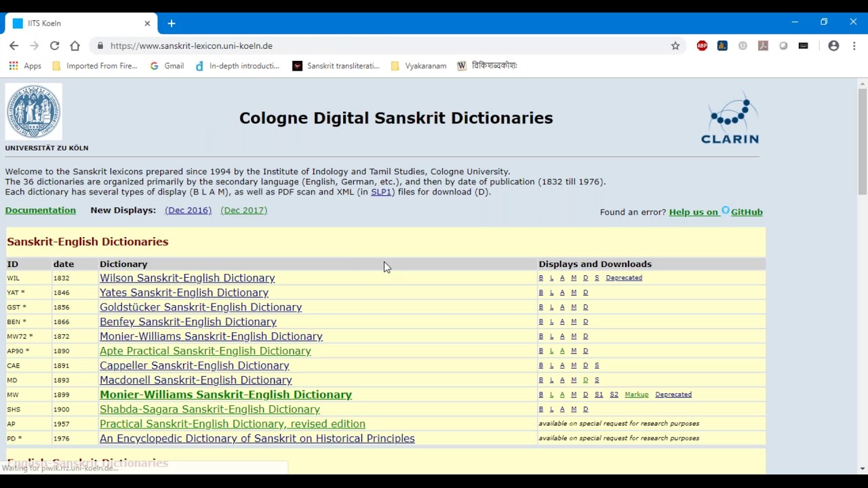
Task: Open the Markup link in MW row
Action: pyautogui.click(x=637, y=394)
